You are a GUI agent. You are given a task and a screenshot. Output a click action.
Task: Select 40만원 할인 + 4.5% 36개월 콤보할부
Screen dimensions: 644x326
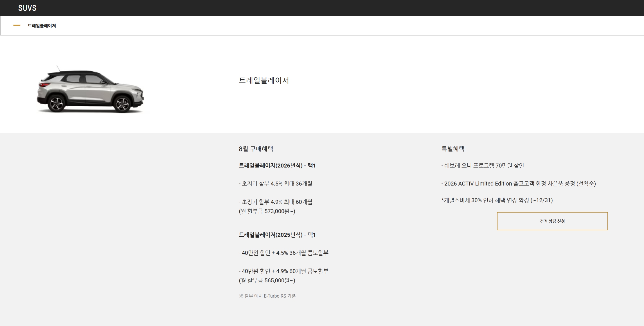(283, 253)
